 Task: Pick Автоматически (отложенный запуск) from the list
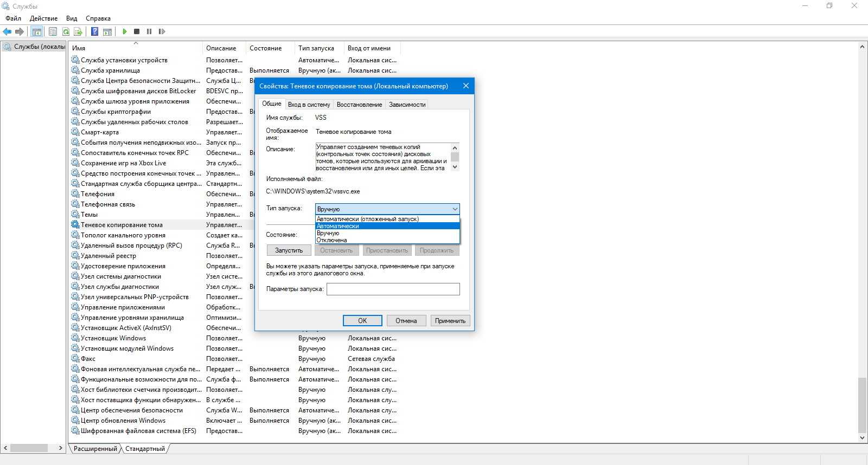click(x=367, y=219)
